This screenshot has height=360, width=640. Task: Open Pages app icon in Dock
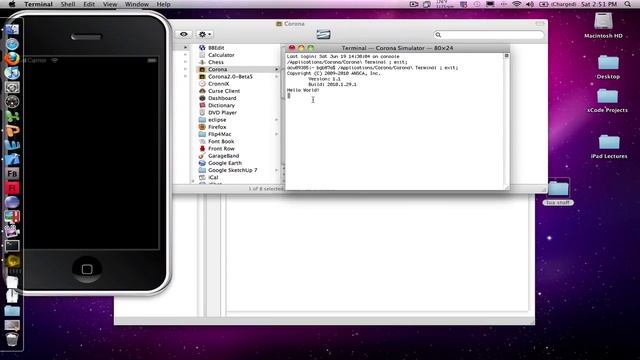(12, 130)
